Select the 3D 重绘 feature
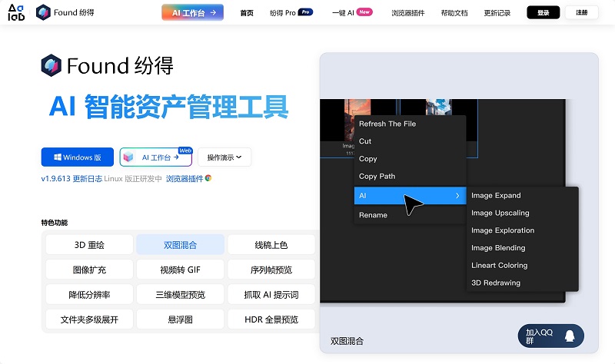 [89, 245]
